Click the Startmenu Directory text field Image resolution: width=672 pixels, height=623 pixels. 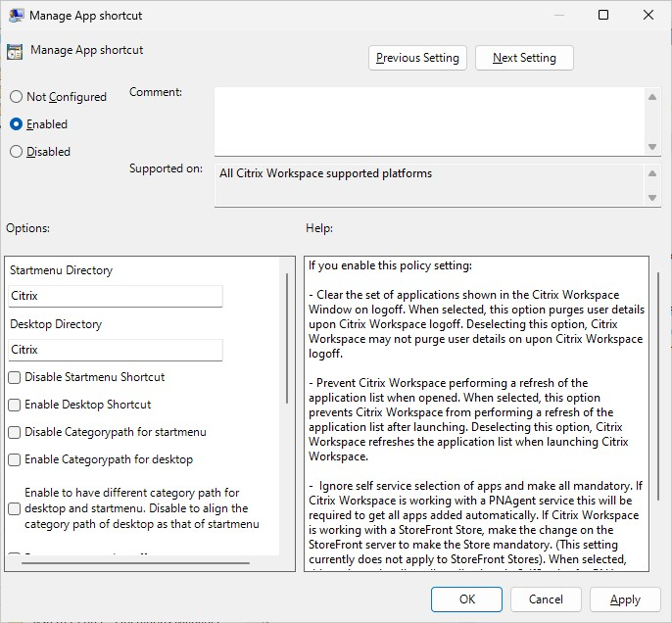click(x=116, y=295)
